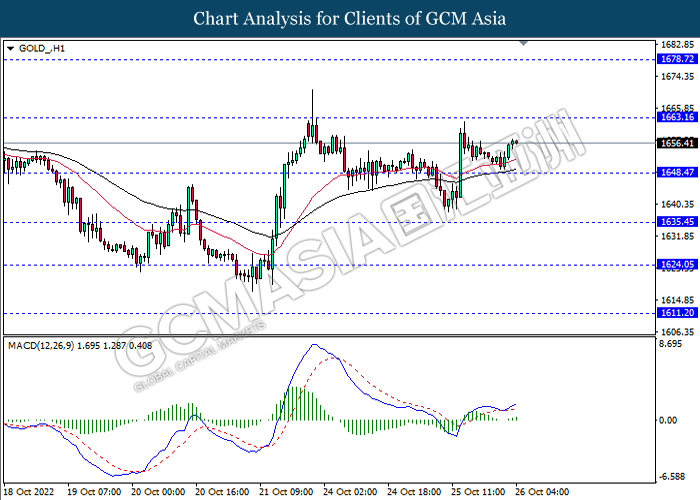Image resolution: width=700 pixels, height=500 pixels.
Task: Select the 1635.45 price level label
Action: click(677, 222)
